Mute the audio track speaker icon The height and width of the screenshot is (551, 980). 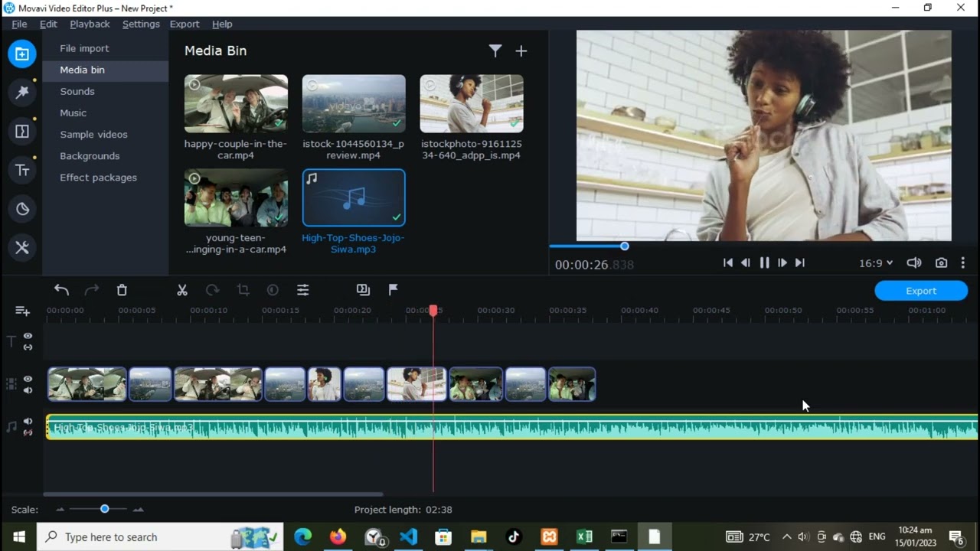28,422
